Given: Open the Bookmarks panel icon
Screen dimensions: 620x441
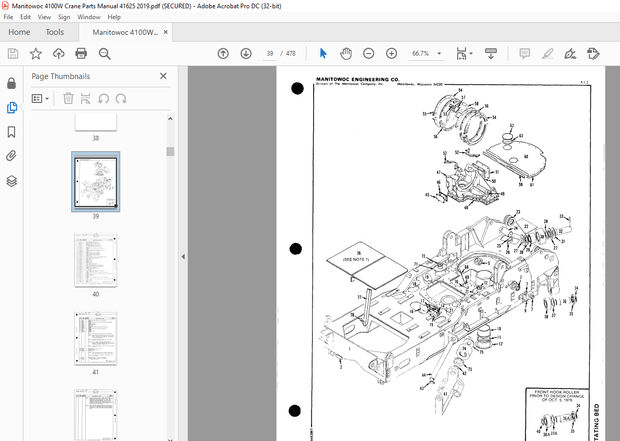Looking at the screenshot, I should (x=11, y=132).
